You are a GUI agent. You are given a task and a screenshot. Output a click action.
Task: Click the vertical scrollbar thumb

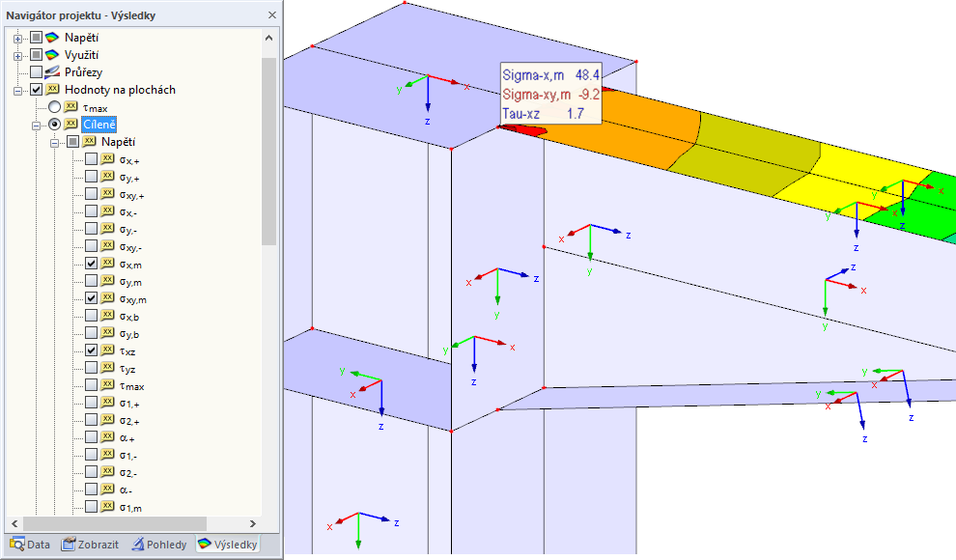tap(268, 152)
